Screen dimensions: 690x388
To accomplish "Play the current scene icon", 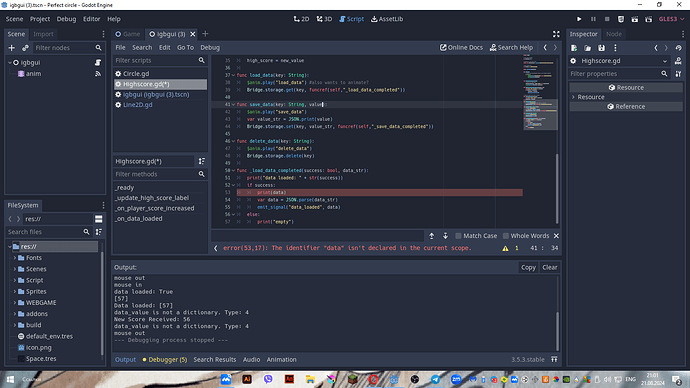I will click(x=635, y=19).
